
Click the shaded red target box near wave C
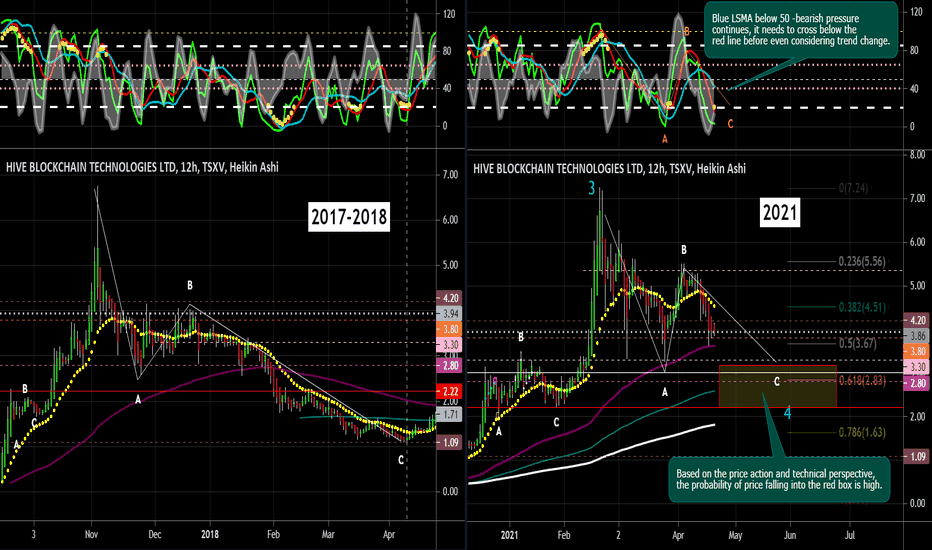777,386
